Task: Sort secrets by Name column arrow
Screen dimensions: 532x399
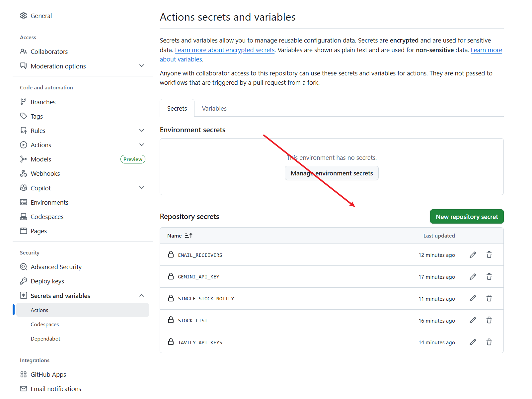Action: (189, 236)
